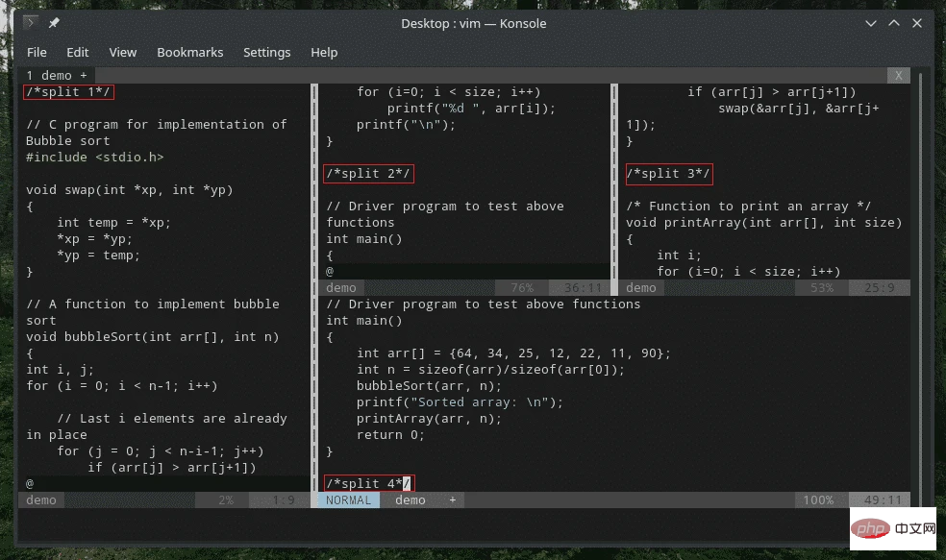Screen dimensions: 946x560
Task: Click the Konsole terminal icon in title bar
Action: coord(31,23)
